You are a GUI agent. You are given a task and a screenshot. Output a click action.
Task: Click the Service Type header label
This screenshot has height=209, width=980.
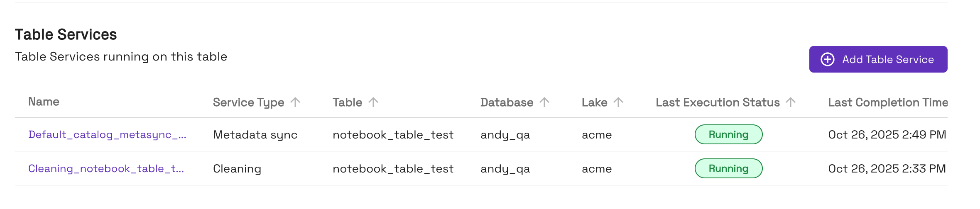tap(248, 102)
